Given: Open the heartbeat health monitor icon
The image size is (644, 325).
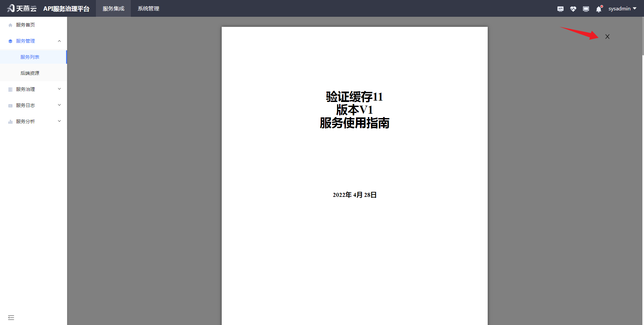Looking at the screenshot, I should click(x=573, y=9).
